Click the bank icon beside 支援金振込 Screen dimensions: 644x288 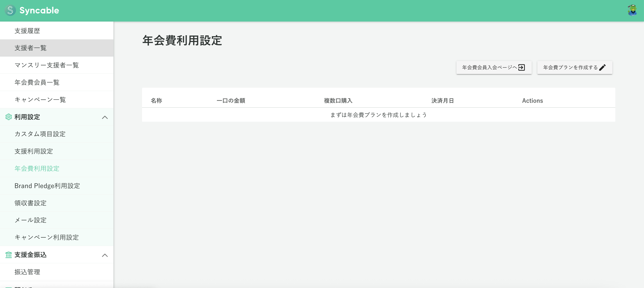(9, 255)
